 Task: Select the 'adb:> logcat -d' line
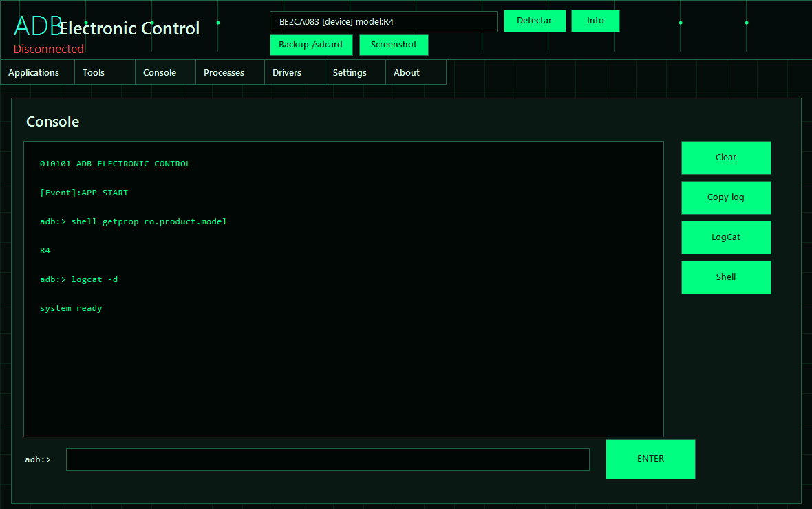point(78,280)
